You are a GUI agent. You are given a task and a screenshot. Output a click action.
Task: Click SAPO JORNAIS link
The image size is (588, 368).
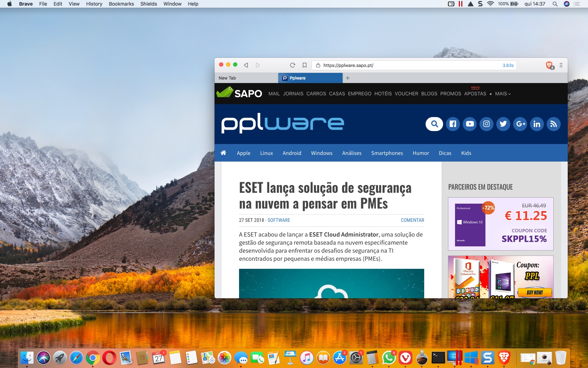pos(293,94)
